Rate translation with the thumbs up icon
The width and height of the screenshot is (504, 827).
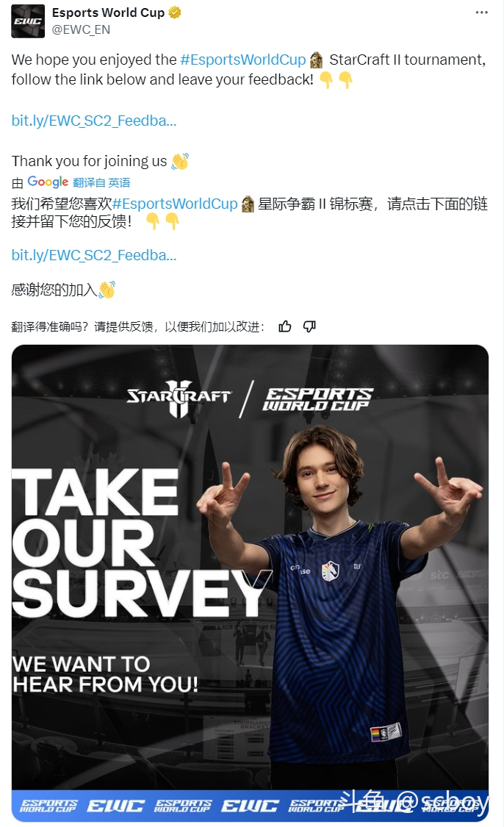pos(284,326)
